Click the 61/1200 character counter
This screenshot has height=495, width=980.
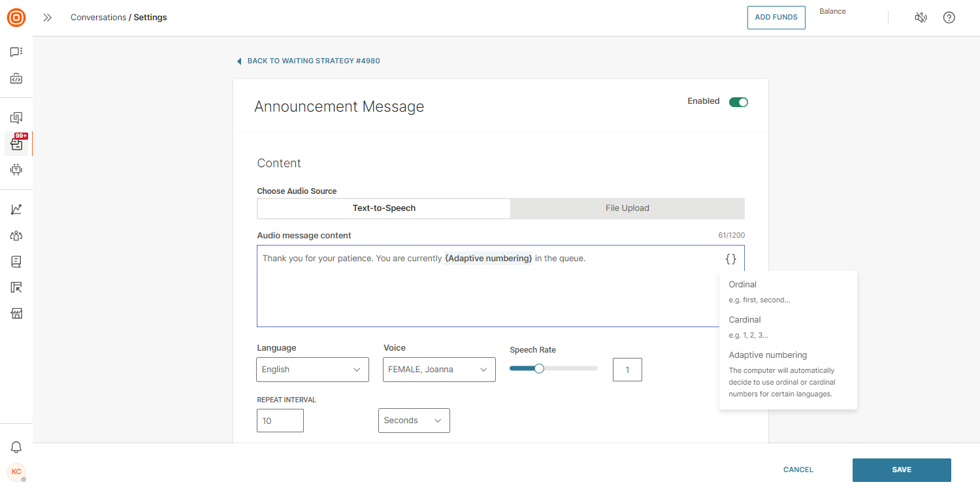(731, 236)
